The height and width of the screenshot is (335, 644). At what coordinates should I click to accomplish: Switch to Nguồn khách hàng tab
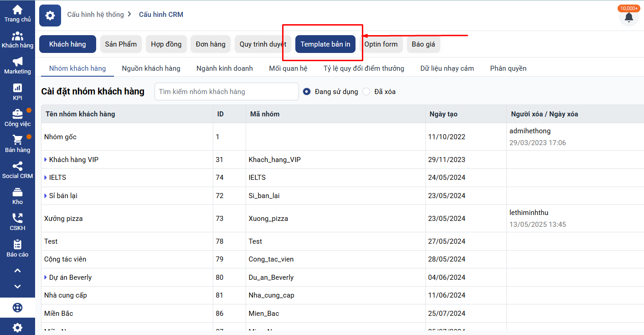[x=151, y=68]
